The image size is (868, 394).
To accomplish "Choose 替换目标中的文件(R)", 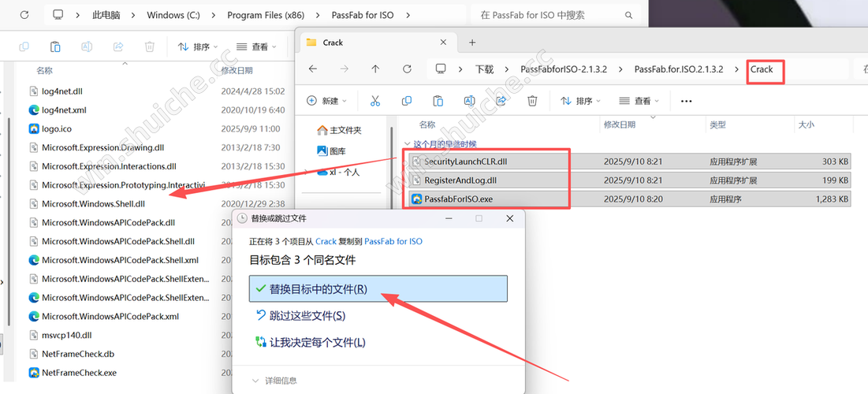I will pos(378,289).
